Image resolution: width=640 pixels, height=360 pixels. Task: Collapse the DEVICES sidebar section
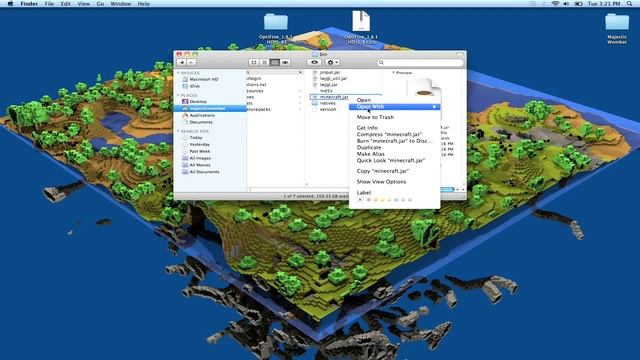(x=178, y=73)
